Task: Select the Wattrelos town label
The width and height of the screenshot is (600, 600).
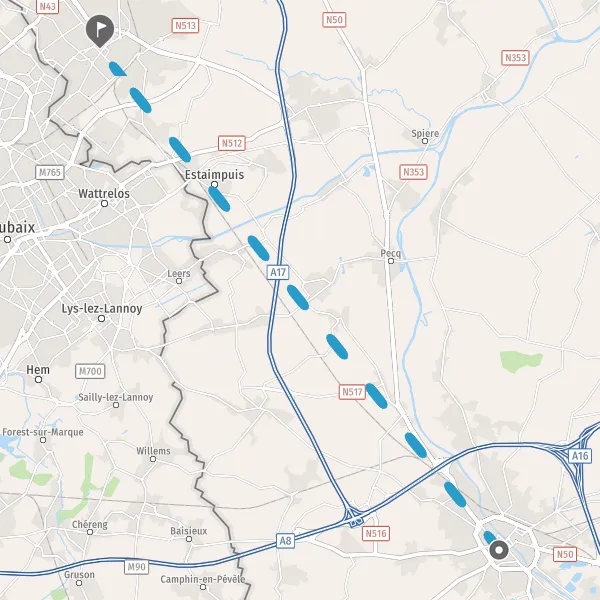Action: (x=104, y=194)
